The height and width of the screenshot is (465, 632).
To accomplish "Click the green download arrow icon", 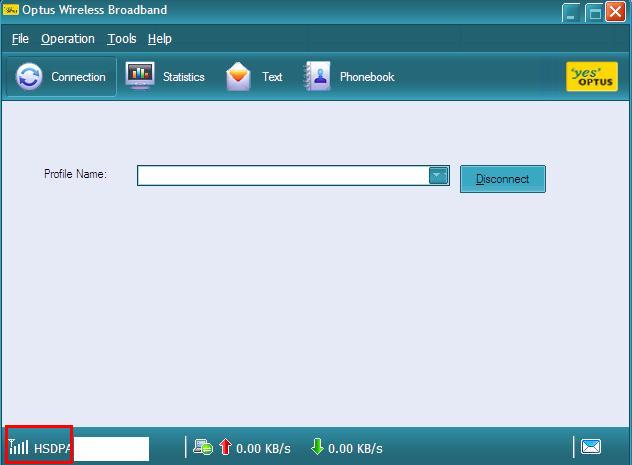I will (x=318, y=446).
